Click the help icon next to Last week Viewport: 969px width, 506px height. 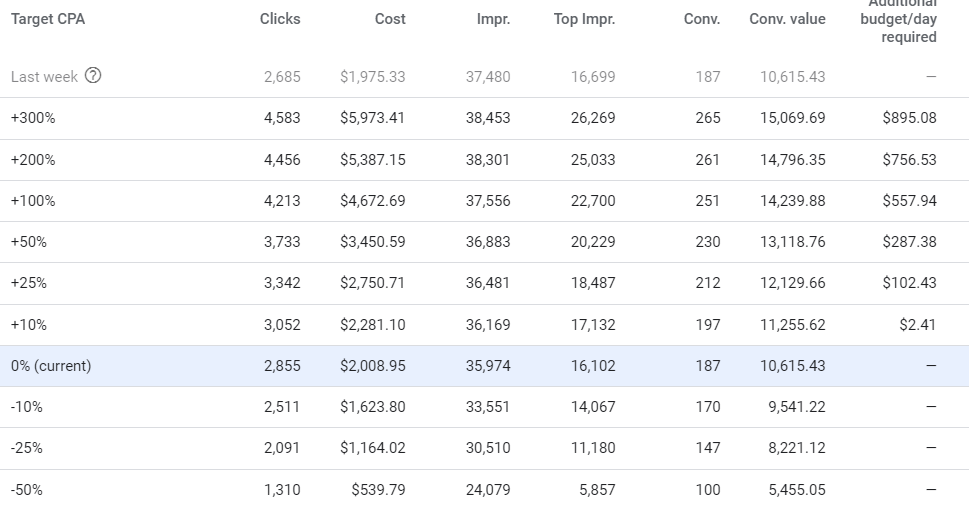pyautogui.click(x=93, y=76)
